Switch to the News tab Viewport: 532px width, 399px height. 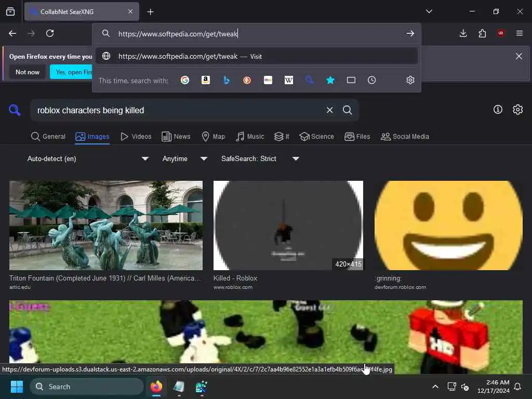pos(176,137)
